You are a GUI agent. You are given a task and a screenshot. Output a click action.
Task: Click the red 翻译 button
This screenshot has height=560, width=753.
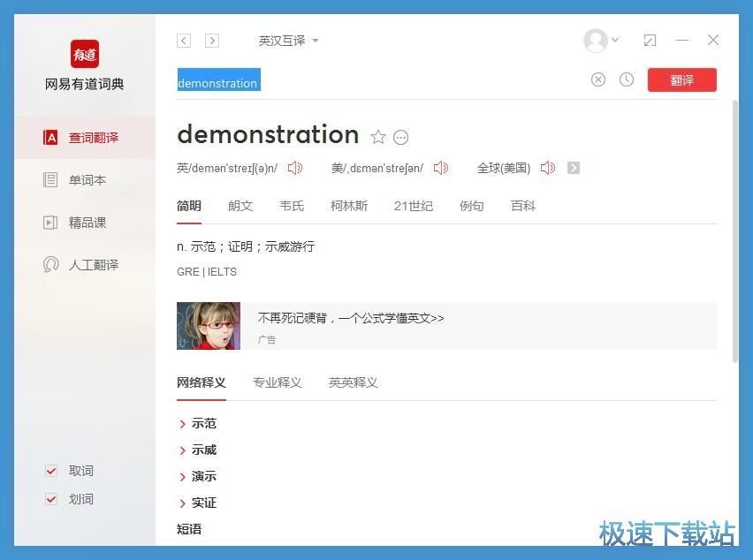point(682,79)
